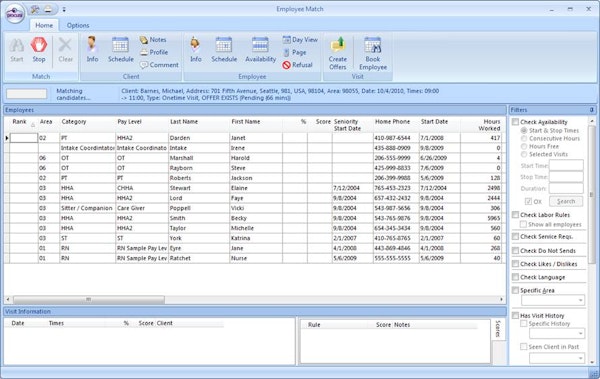Screen dimensions: 600x379
Task: Pin the Filters panel
Action: (592, 110)
